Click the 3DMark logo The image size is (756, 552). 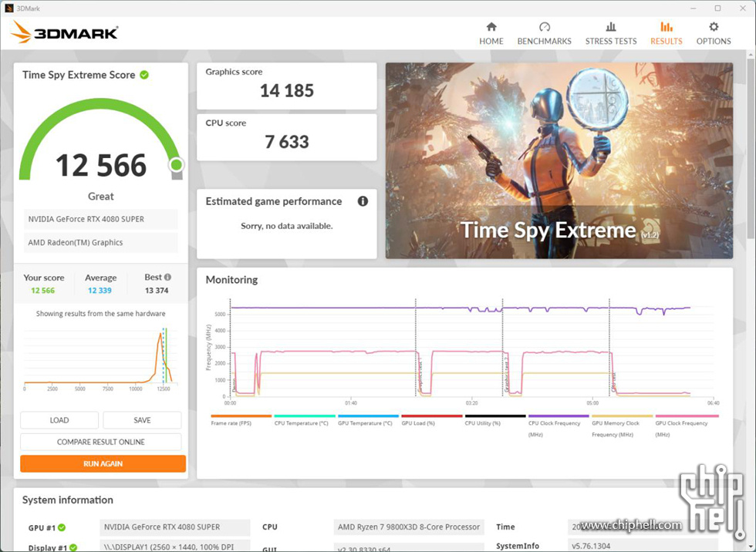(65, 32)
